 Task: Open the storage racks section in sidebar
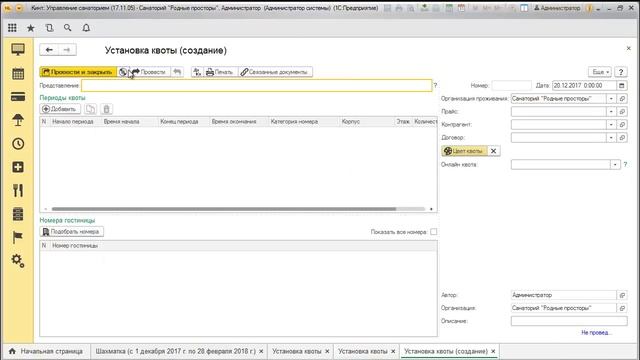[18, 214]
